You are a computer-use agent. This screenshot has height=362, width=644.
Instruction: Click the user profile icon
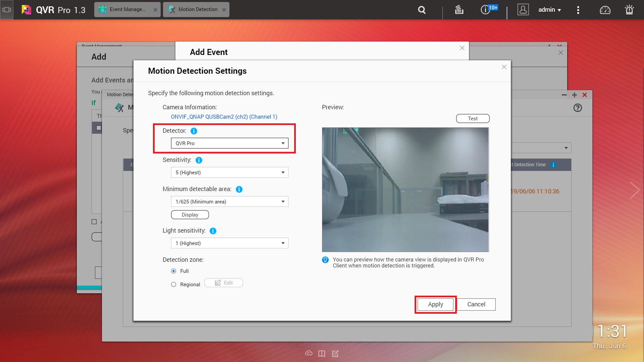pos(523,10)
